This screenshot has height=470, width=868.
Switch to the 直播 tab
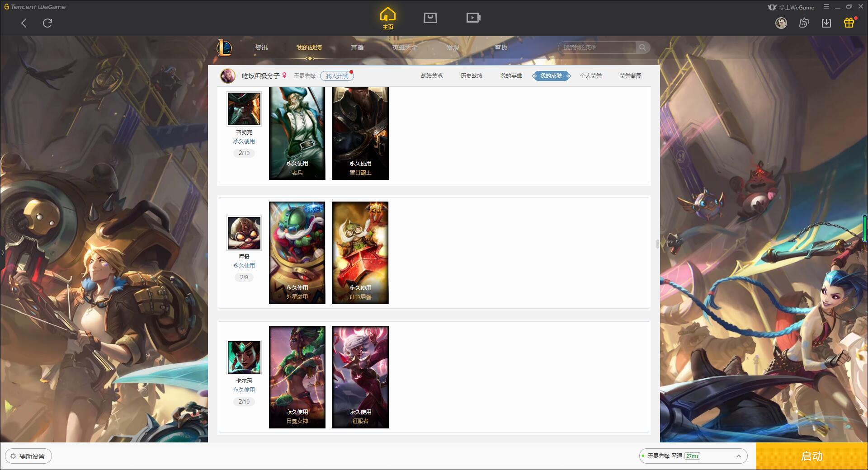pyautogui.click(x=357, y=47)
